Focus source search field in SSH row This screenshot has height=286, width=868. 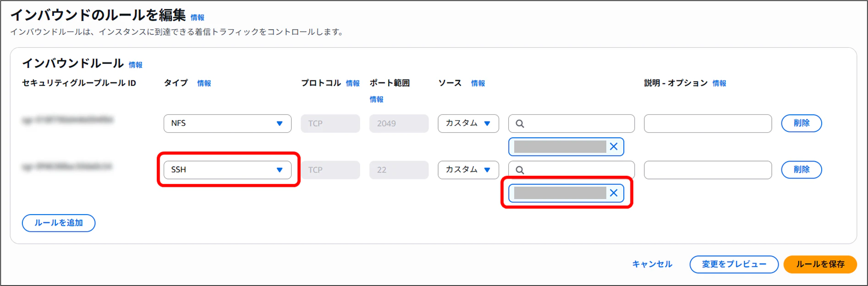[571, 169]
